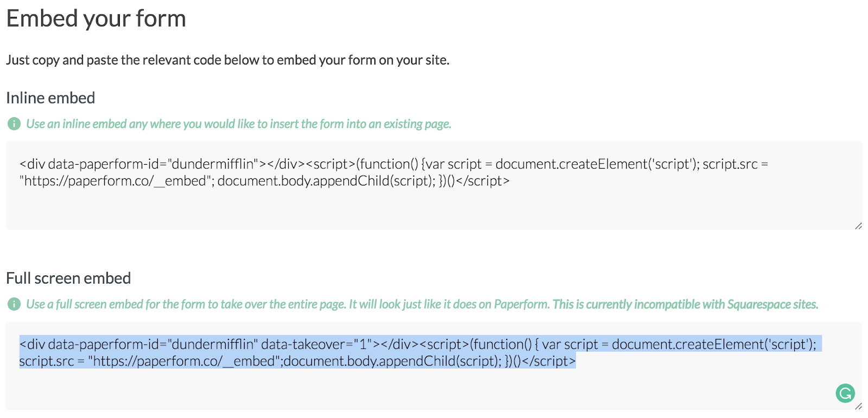The width and height of the screenshot is (868, 418).
Task: Click the 'Just copy and paste' instruction text
Action: pos(228,60)
